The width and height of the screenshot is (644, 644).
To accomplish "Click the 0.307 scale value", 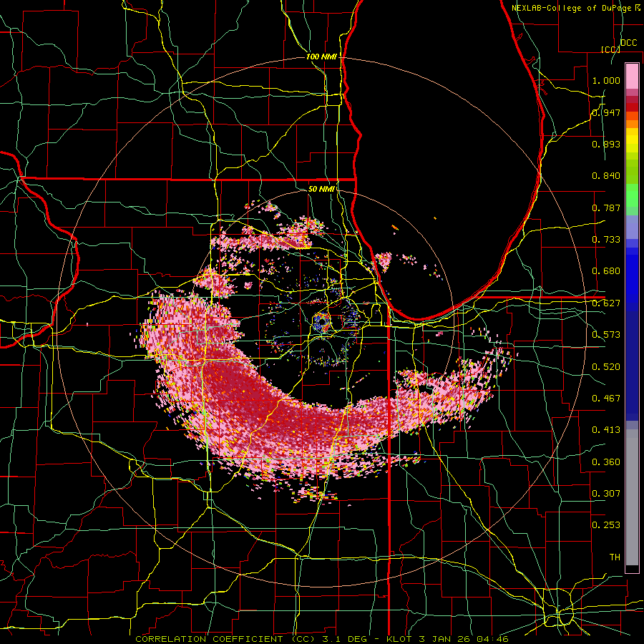I will 606,494.
